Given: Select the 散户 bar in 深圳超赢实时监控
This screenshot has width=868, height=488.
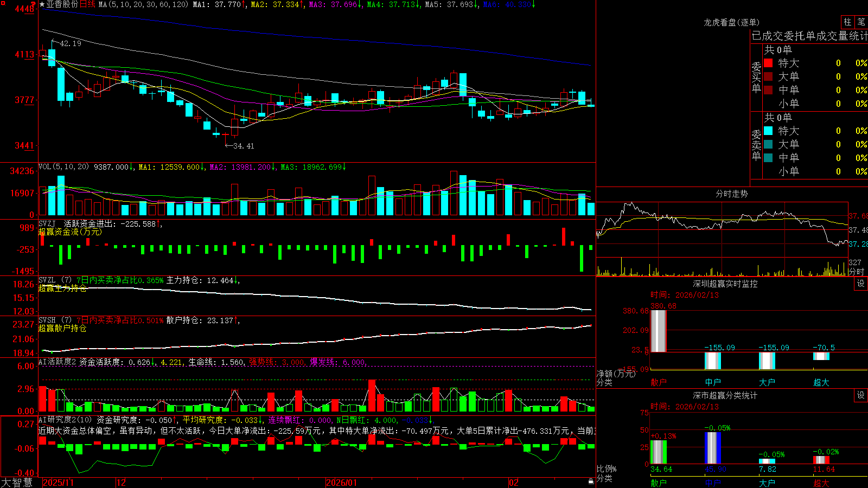Looking at the screenshot, I should point(659,331).
